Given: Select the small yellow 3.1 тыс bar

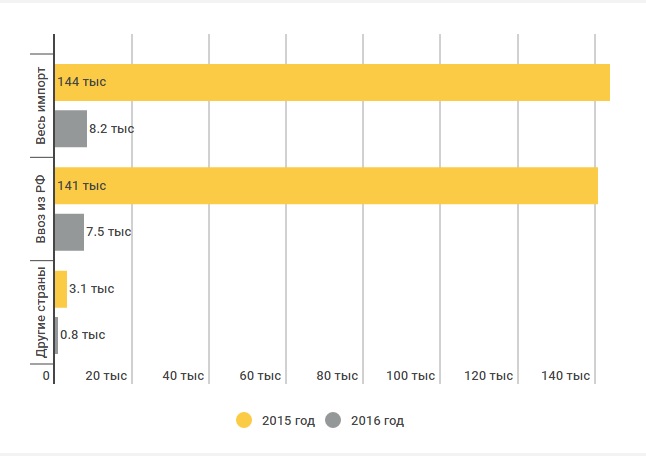Looking at the screenshot, I should point(61,289).
